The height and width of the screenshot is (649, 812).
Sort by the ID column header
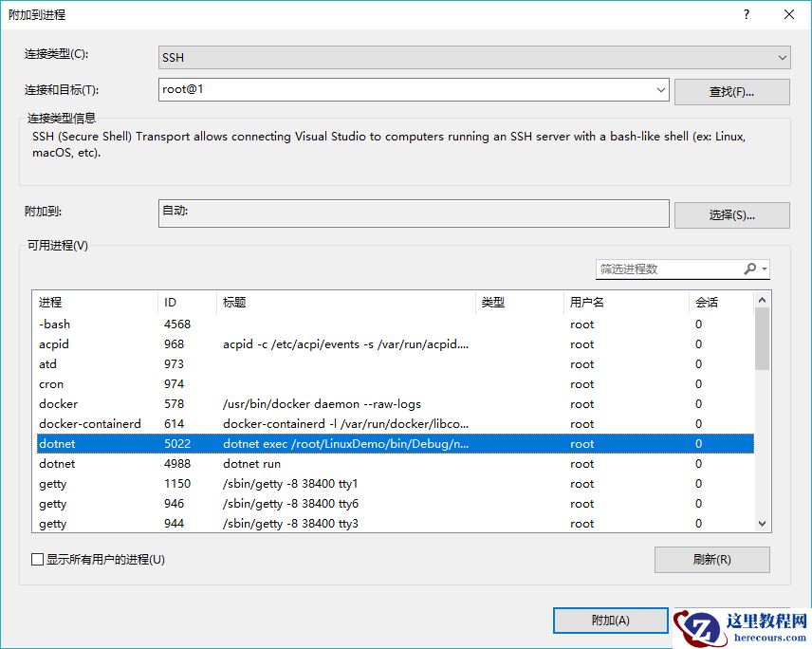pyautogui.click(x=187, y=302)
